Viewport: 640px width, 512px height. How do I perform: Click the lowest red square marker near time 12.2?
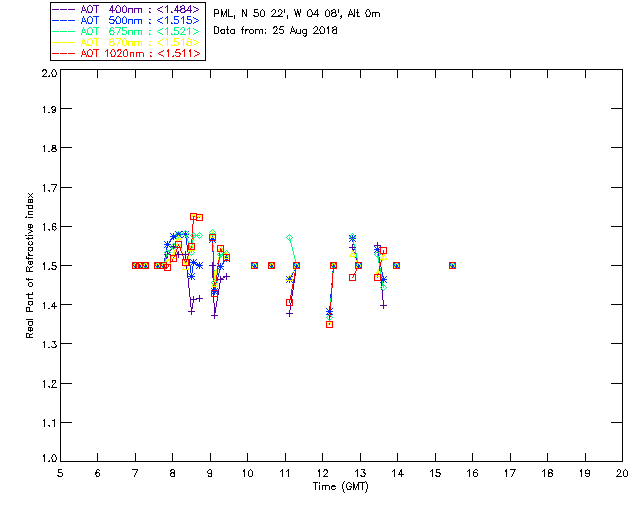pos(329,325)
